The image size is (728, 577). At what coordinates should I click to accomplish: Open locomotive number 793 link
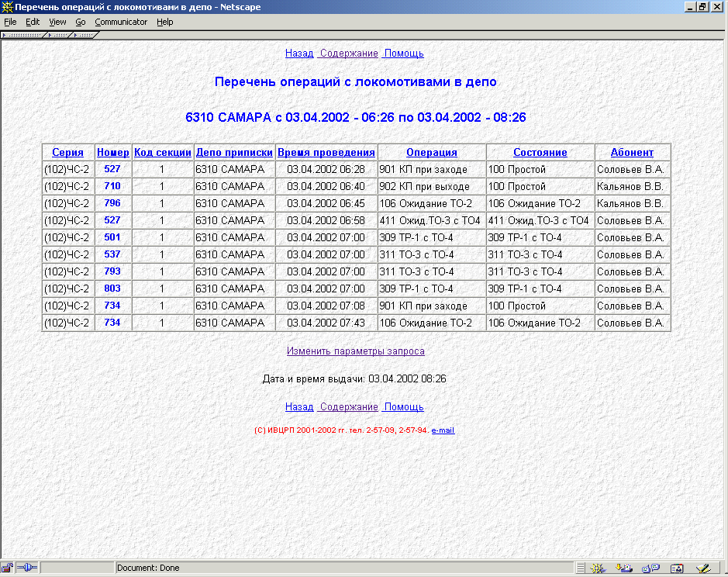point(112,271)
